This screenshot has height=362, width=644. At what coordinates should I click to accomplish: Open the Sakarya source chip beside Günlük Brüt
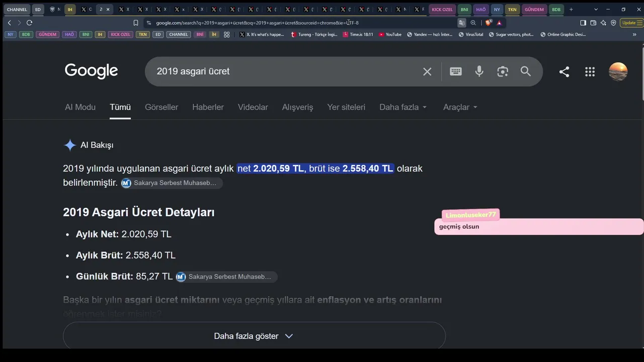click(226, 277)
